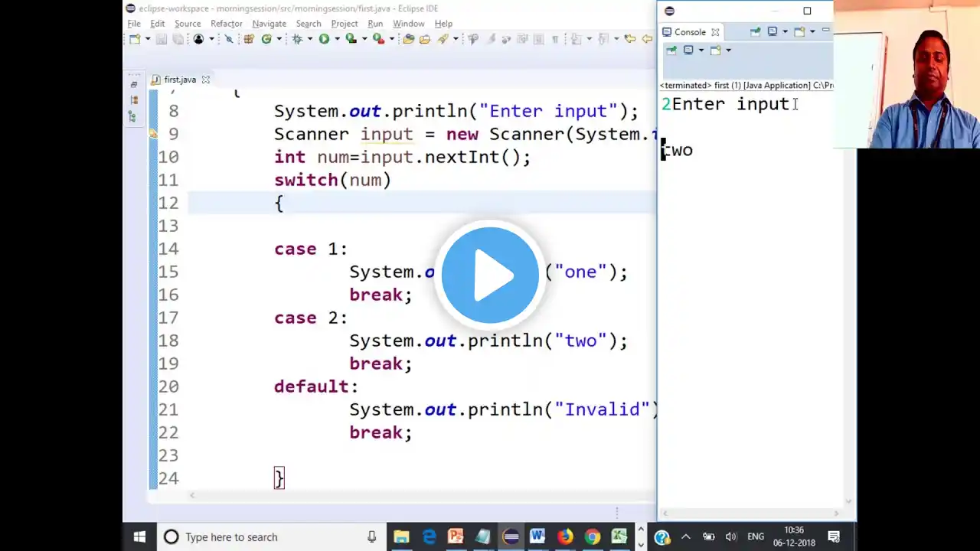The height and width of the screenshot is (551, 980).
Task: Open the Run menu
Action: click(x=375, y=24)
